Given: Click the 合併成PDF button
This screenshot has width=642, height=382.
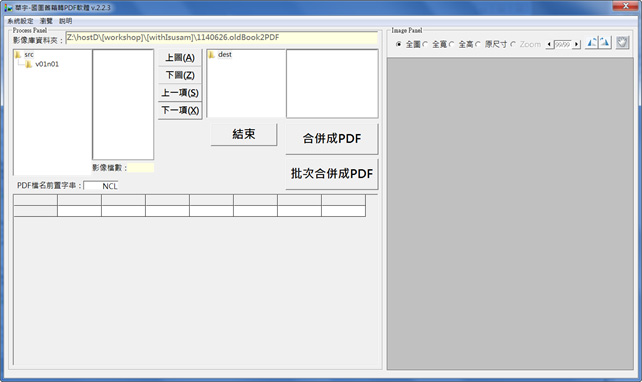Looking at the screenshot, I should (332, 139).
